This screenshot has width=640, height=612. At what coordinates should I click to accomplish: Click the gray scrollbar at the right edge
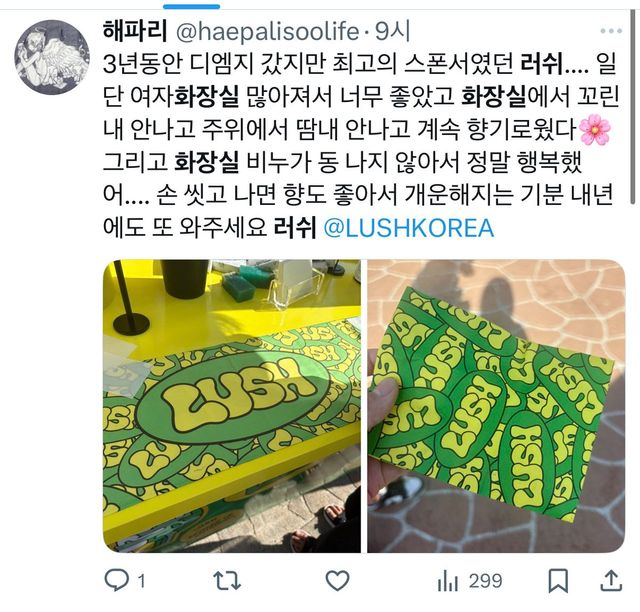tap(635, 106)
